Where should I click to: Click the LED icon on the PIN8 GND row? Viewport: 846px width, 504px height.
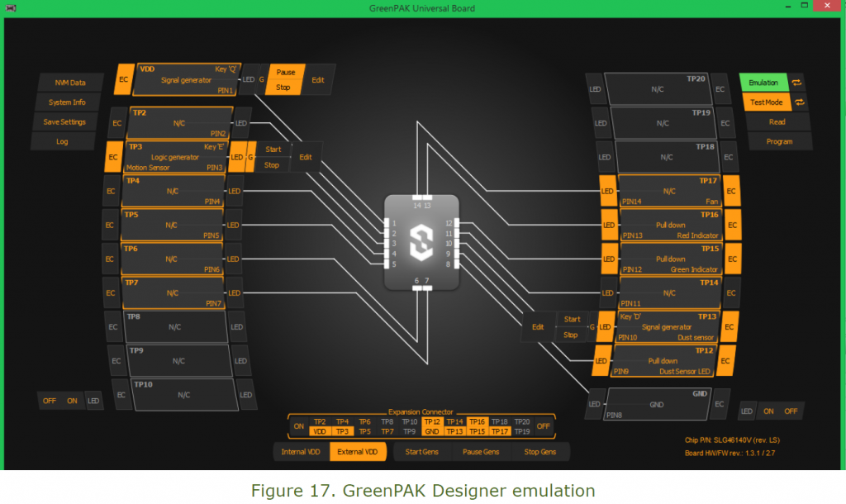(594, 404)
